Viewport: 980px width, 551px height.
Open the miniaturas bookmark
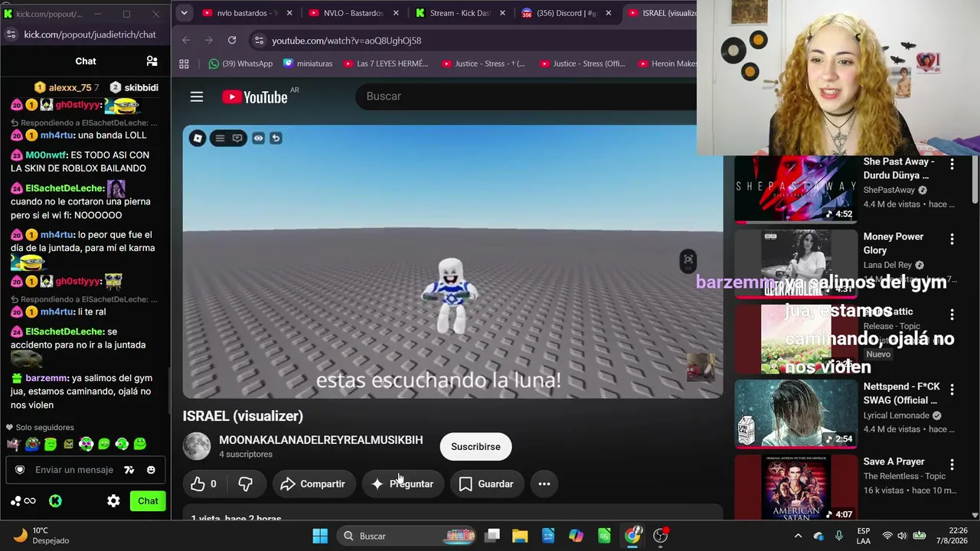tap(308, 64)
